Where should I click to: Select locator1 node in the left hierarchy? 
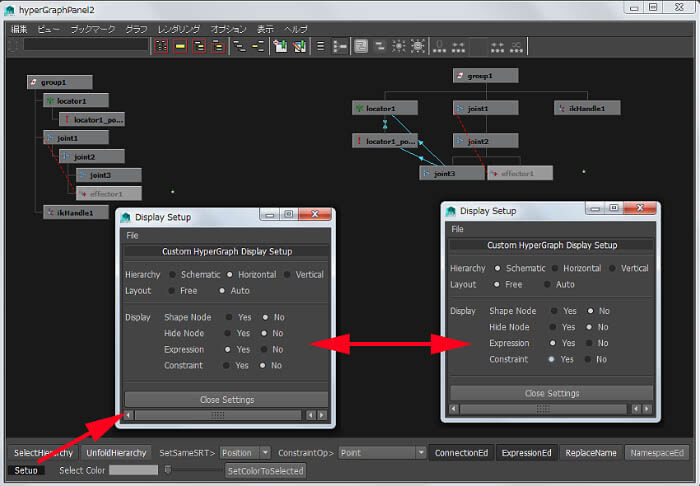click(x=76, y=101)
